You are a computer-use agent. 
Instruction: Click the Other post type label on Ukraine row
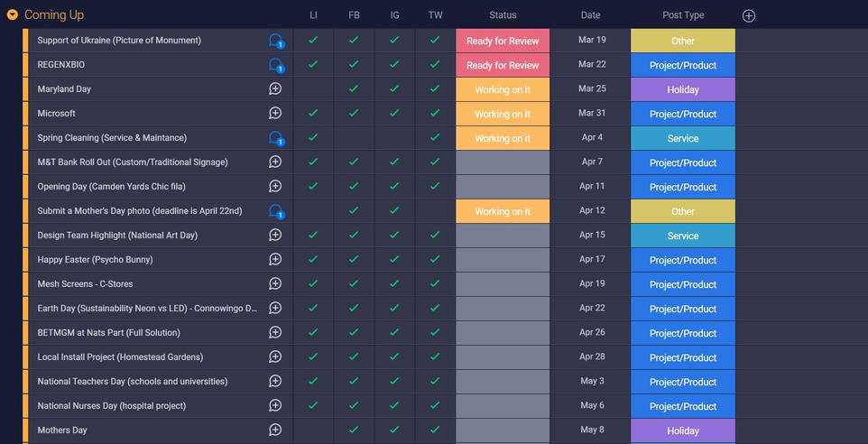(x=682, y=41)
